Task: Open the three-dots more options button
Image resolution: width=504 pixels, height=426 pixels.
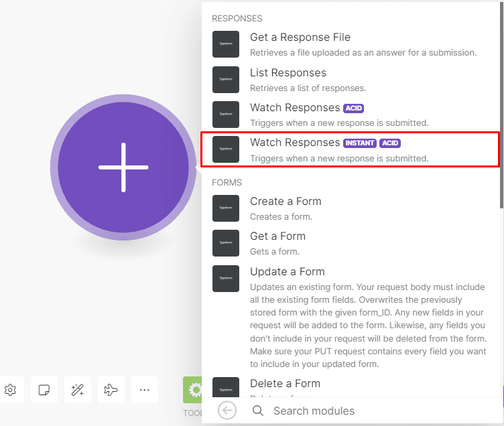Action: 145,389
